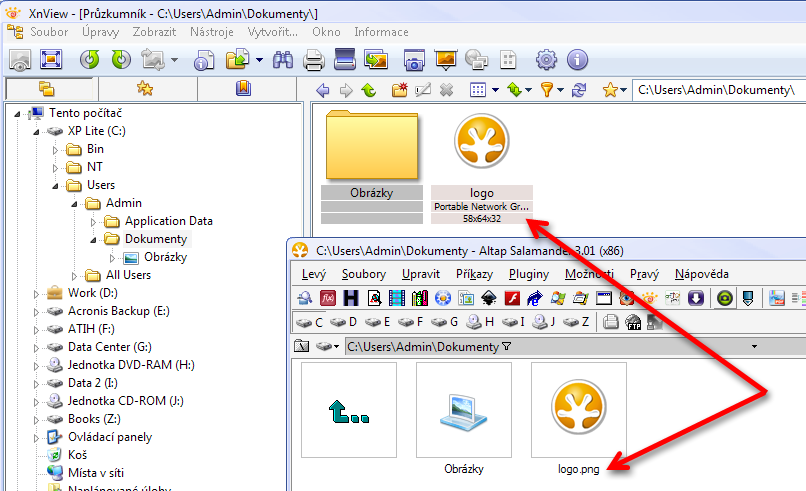Screen dimensions: 806x491
Task: Switch to the folders tab in XnView sidebar
Action: 47,89
